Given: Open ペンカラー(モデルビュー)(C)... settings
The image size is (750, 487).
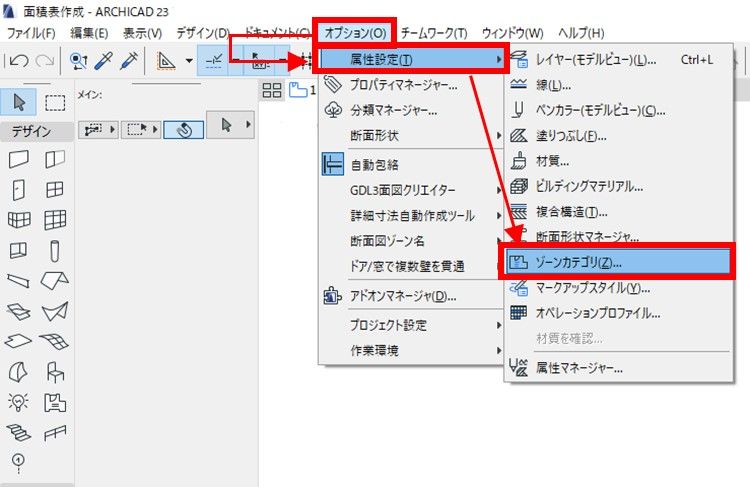Looking at the screenshot, I should [618, 111].
